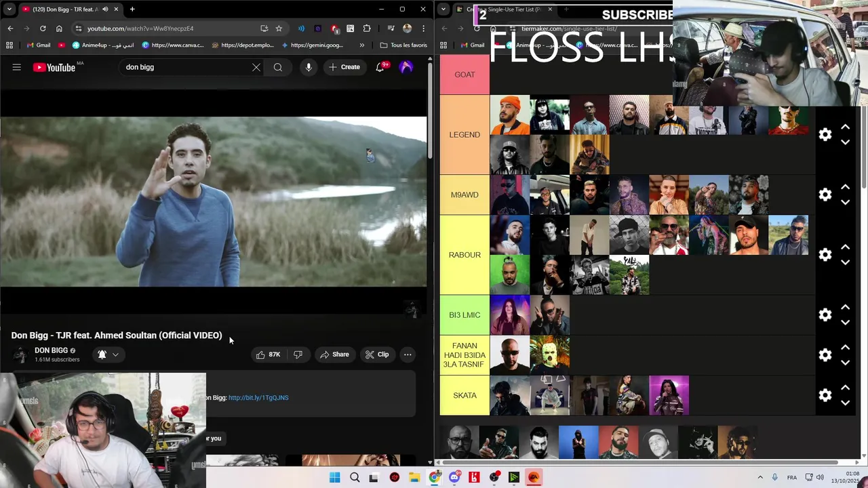Viewport: 868px width, 488px height.
Task: Open File Explorer from the taskbar
Action: tap(414, 477)
